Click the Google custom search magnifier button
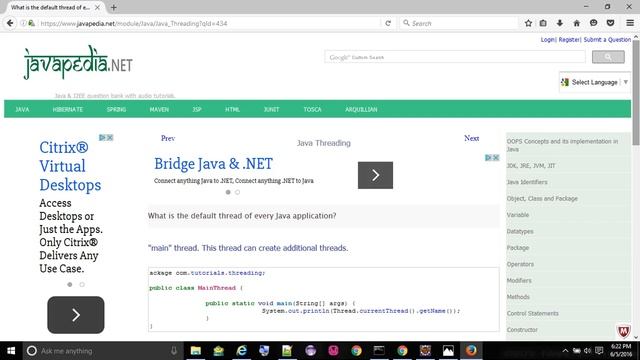This screenshot has height=360, width=640. 608,57
